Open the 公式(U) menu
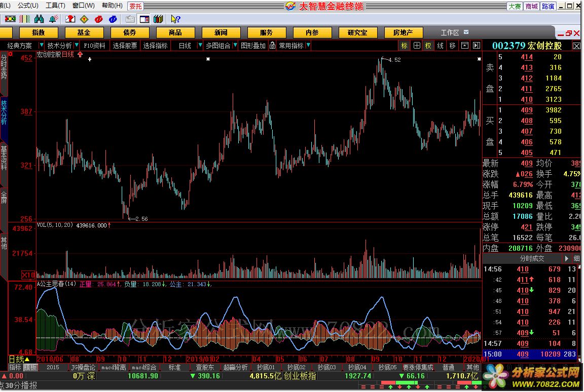 (28, 6)
